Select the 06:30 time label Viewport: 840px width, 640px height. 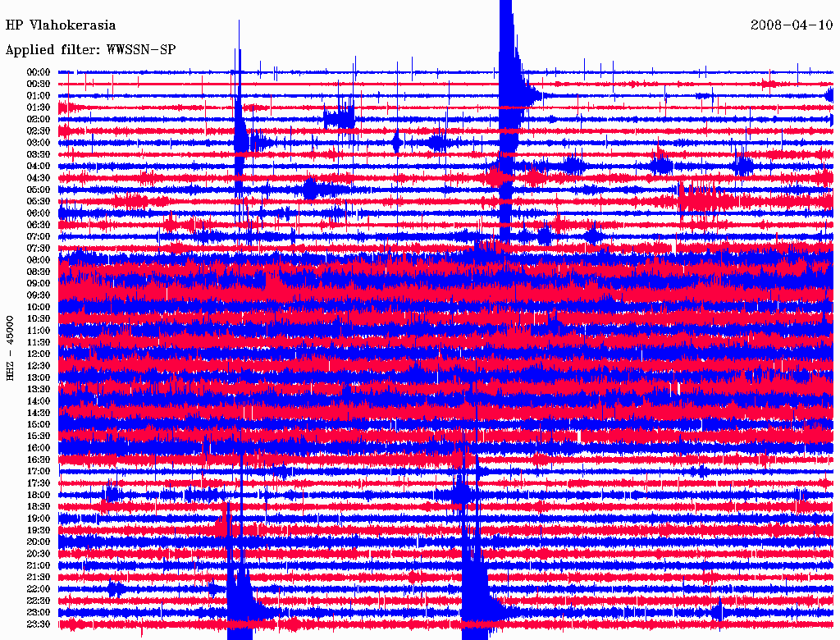pyautogui.click(x=39, y=225)
